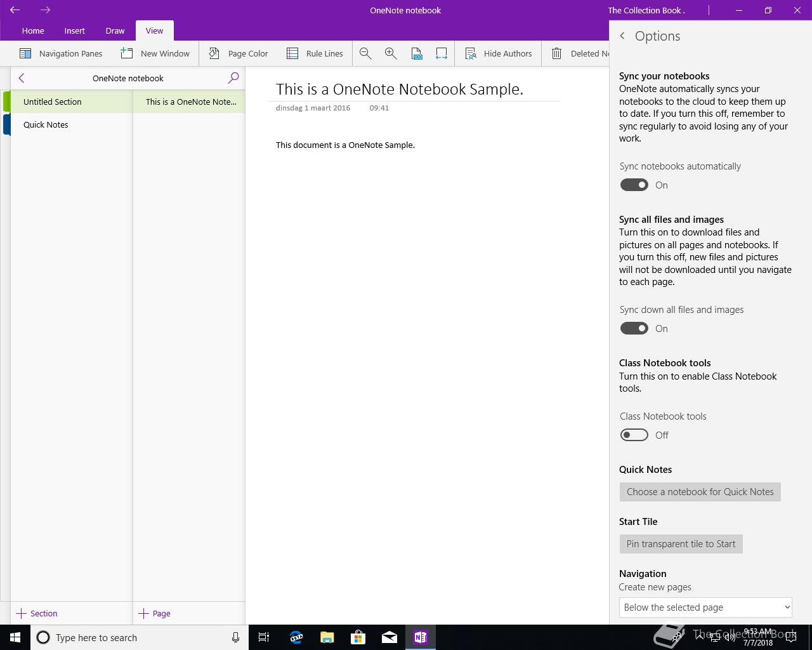
Task: Open Create new pages dropdown
Action: [705, 607]
